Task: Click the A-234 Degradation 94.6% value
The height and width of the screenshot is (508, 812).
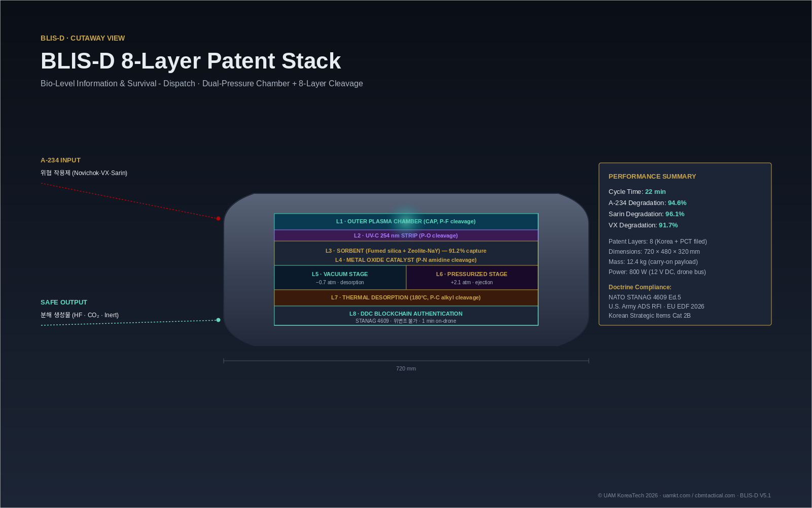Action: tap(677, 203)
